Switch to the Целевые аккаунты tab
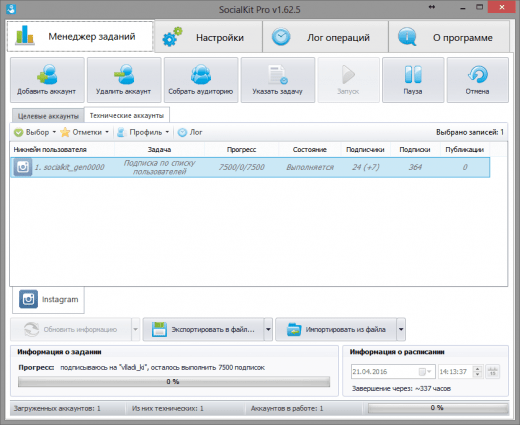The image size is (520, 425). click(x=48, y=116)
